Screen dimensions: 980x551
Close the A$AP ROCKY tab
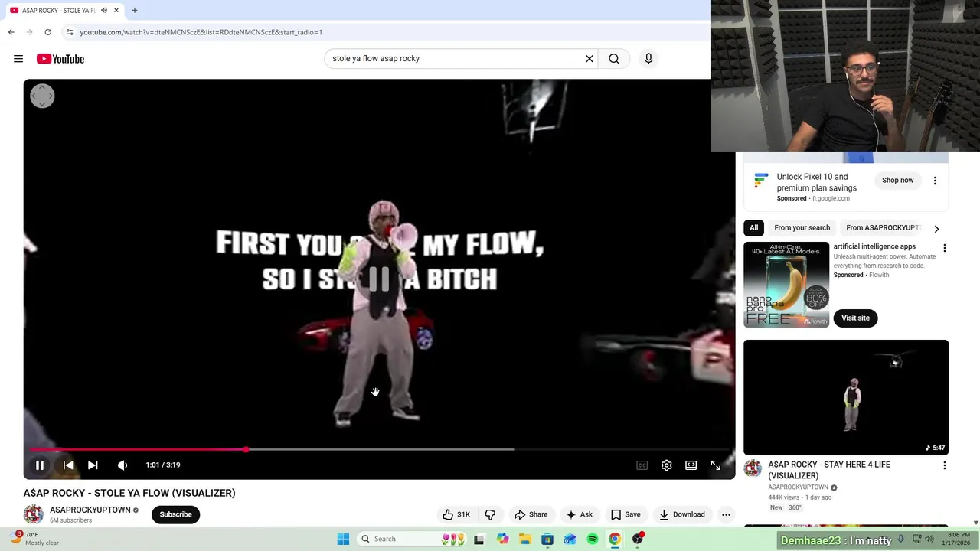tap(116, 11)
